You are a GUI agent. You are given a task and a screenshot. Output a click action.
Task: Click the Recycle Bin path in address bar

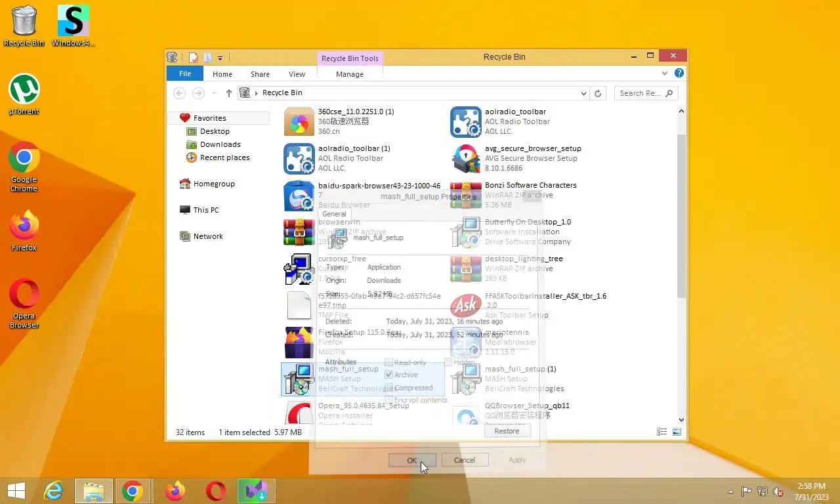point(282,93)
